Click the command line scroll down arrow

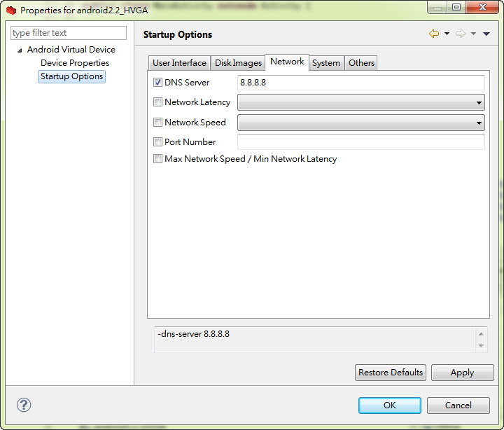click(481, 346)
